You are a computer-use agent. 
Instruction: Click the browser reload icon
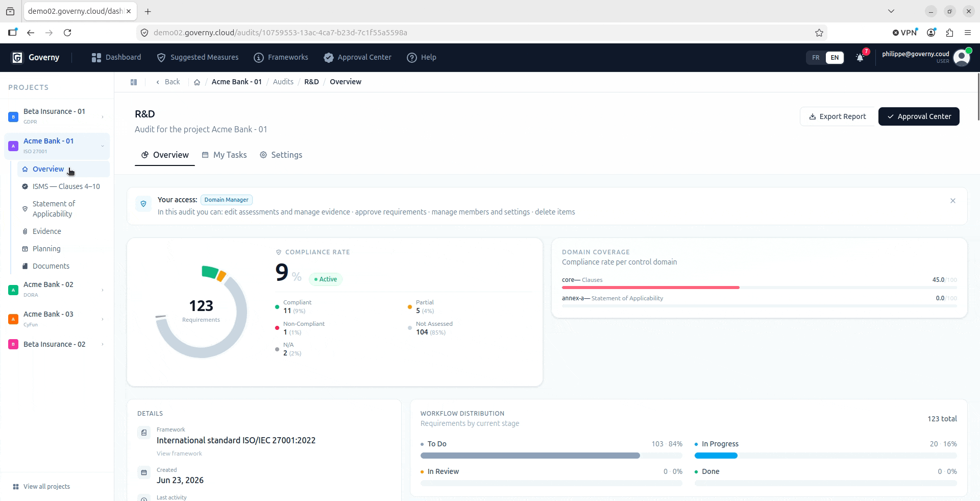[67, 33]
